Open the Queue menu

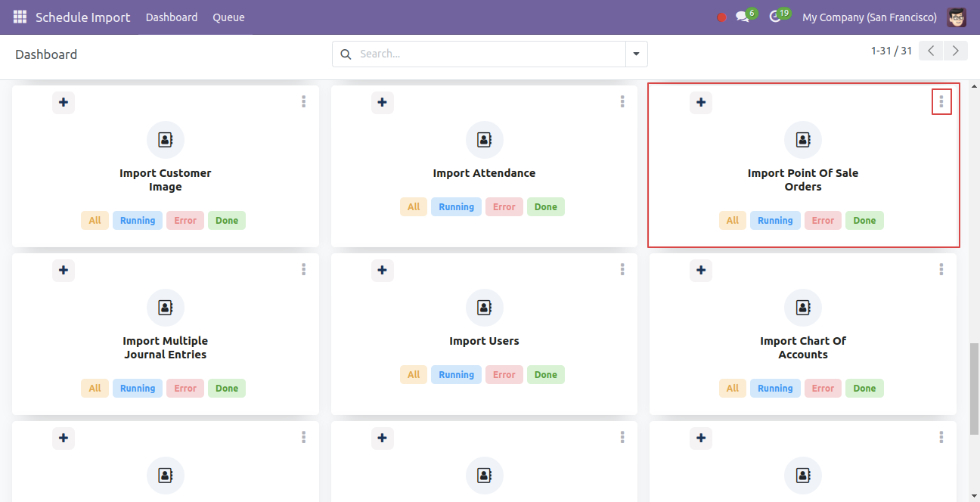[x=228, y=17]
